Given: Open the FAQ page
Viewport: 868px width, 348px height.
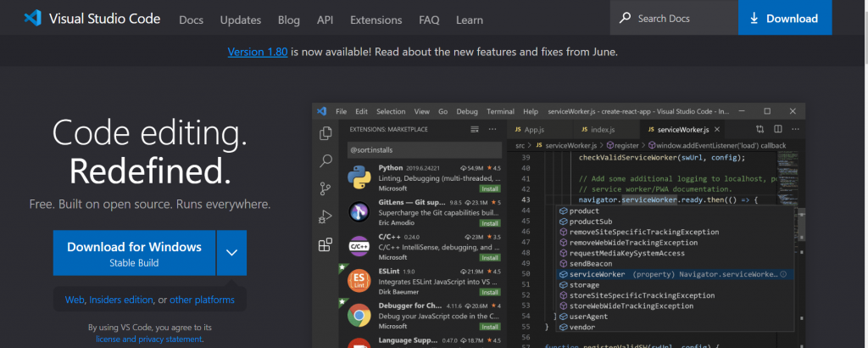Looking at the screenshot, I should tap(429, 20).
